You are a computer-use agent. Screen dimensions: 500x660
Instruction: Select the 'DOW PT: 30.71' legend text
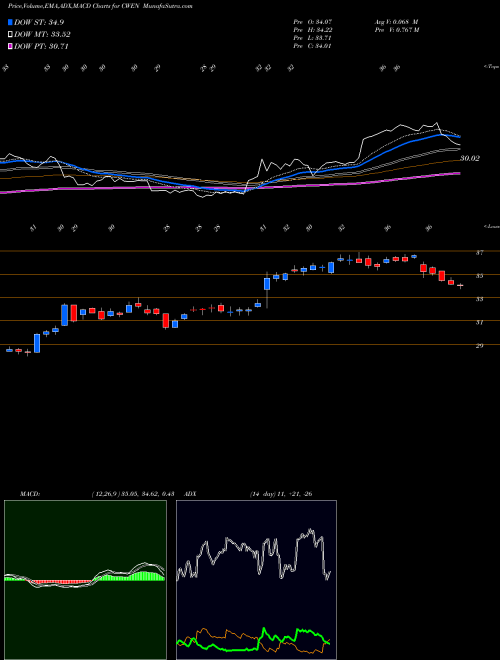(41, 46)
